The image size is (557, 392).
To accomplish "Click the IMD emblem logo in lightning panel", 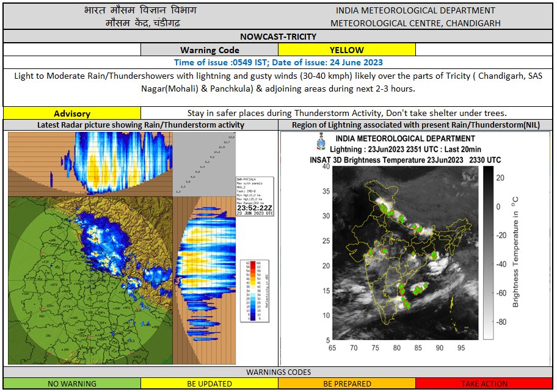I will pyautogui.click(x=321, y=142).
